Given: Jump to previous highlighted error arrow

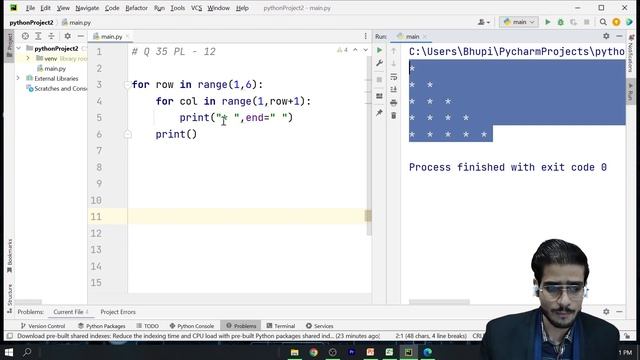Looking at the screenshot, I should [x=355, y=50].
